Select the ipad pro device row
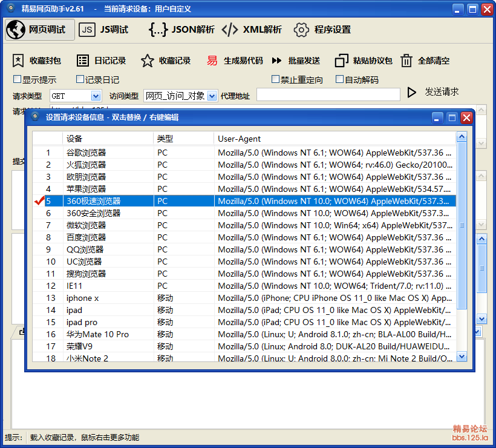The image size is (496, 448). pyautogui.click(x=244, y=322)
